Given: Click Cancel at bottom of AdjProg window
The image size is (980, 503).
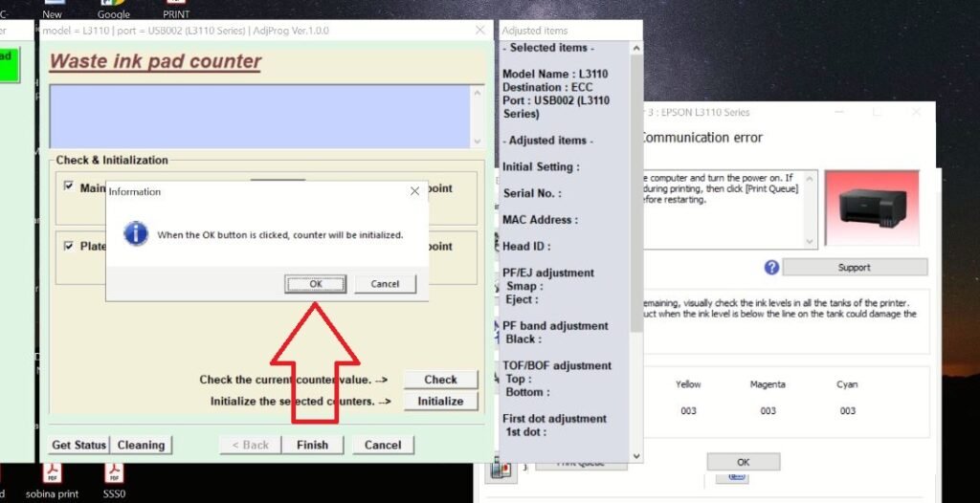Looking at the screenshot, I should point(383,445).
